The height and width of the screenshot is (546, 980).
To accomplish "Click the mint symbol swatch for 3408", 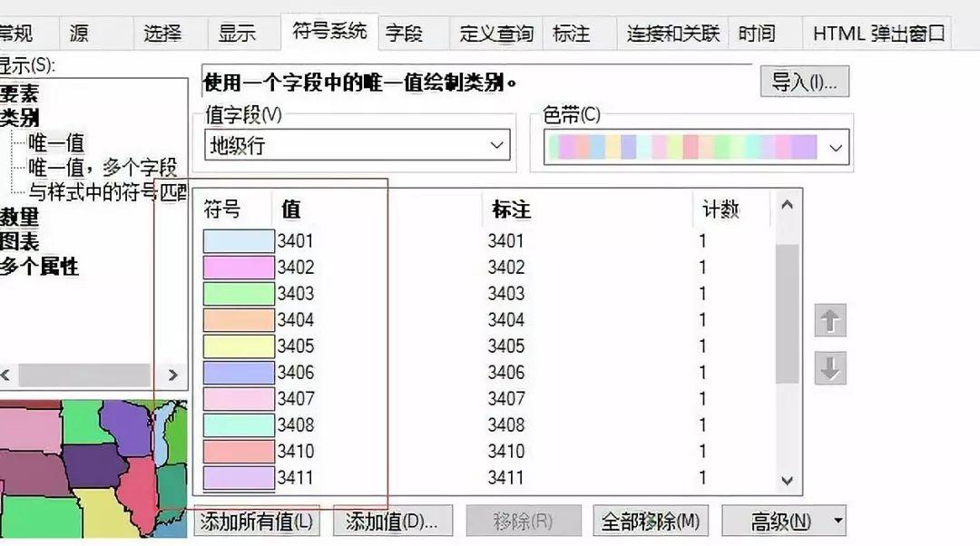I will (x=239, y=424).
